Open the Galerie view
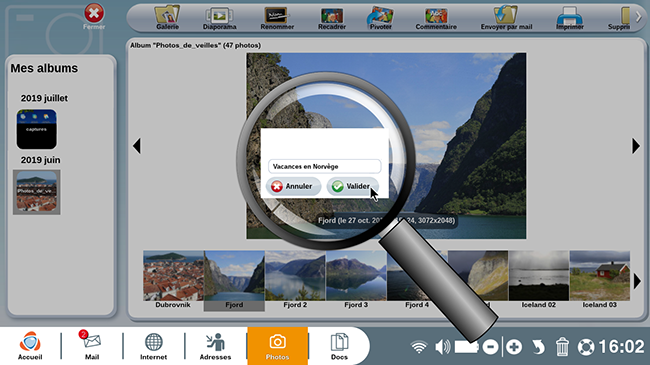Viewport: 650px width, 365px height. (x=167, y=17)
